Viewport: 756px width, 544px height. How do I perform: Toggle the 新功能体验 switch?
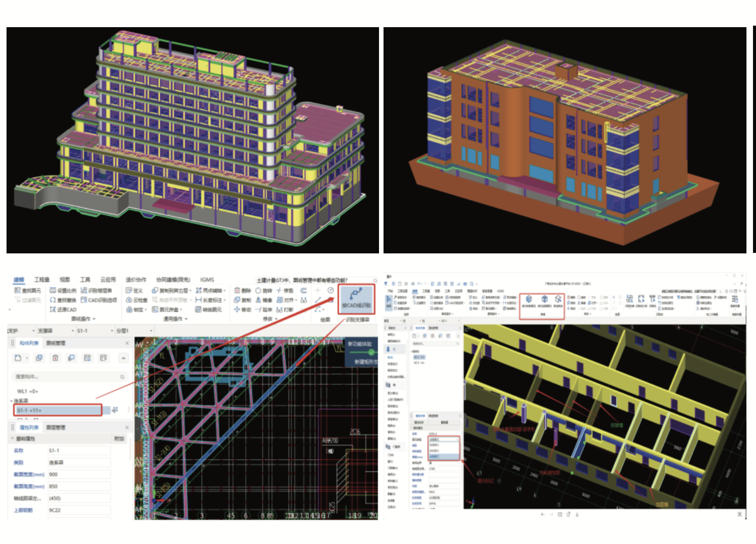pos(371,352)
